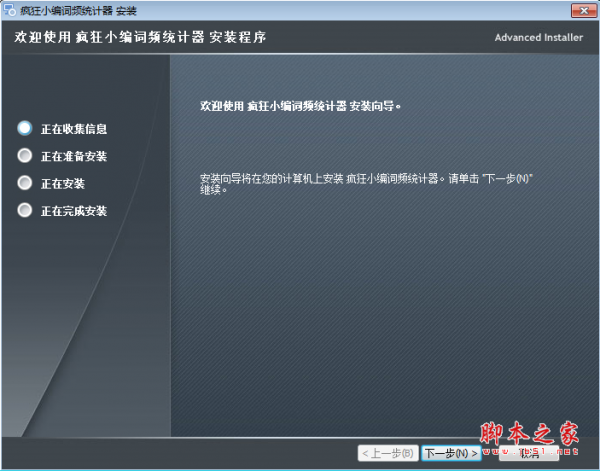Click the 取消 cancel button
Screen dimensions: 600x471
coord(529,453)
